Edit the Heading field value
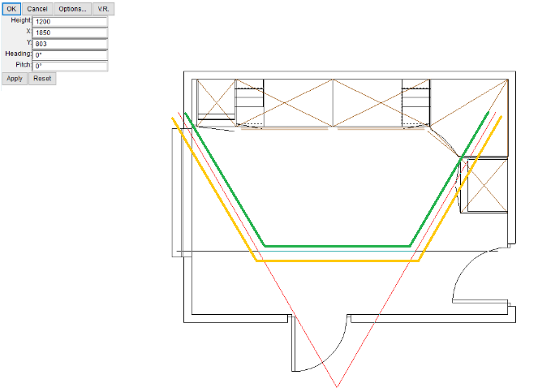Viewport: 551px width, 392px height. pos(70,55)
